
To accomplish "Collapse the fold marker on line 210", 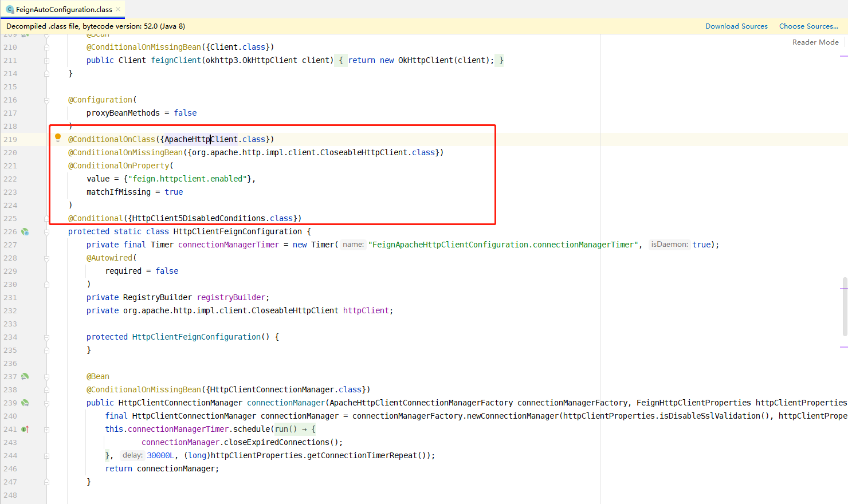I will point(47,48).
